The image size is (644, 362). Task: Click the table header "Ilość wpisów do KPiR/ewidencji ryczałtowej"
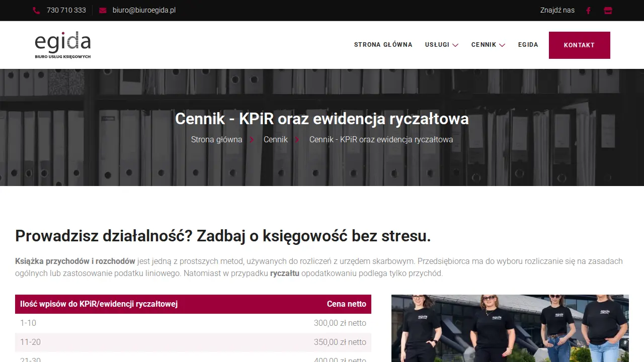pos(99,304)
